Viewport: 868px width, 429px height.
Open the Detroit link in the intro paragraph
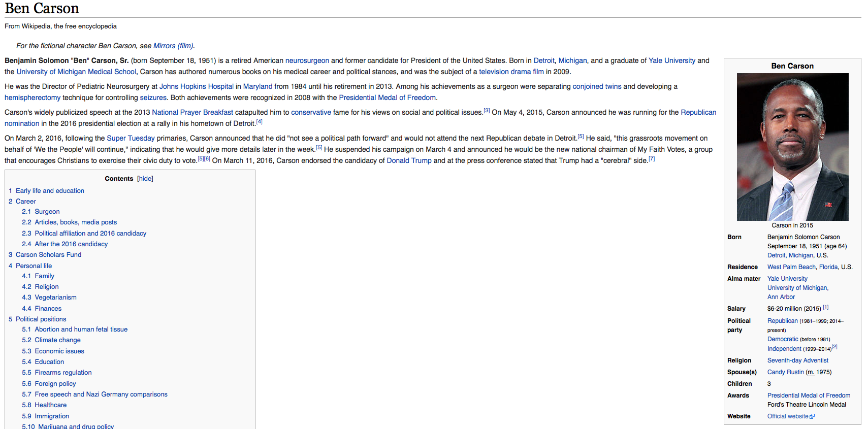[x=544, y=60]
